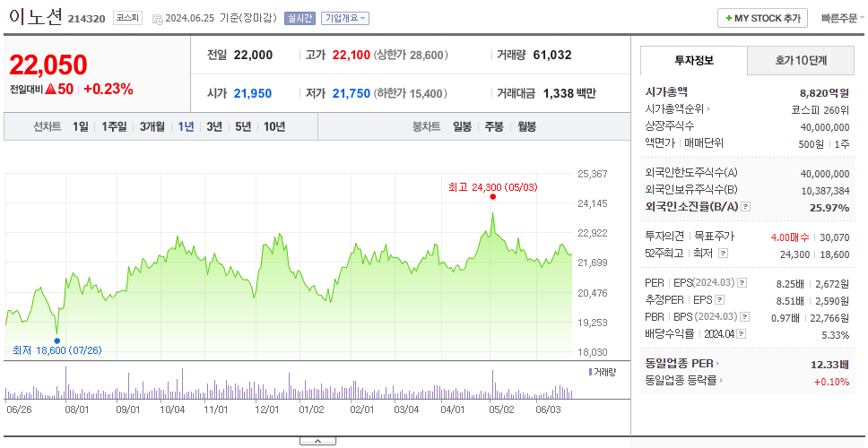The height and width of the screenshot is (448, 868).
Task: Click 상한가 28,600 text
Action: click(410, 56)
